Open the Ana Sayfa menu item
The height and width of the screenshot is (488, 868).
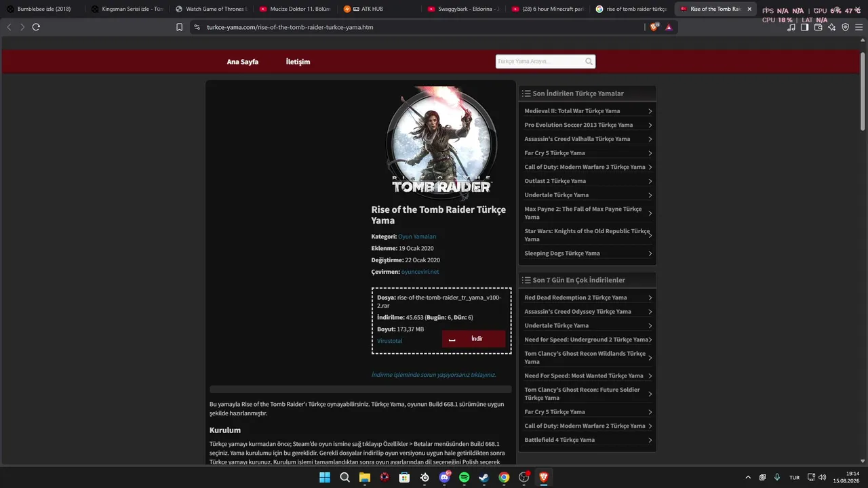(242, 62)
